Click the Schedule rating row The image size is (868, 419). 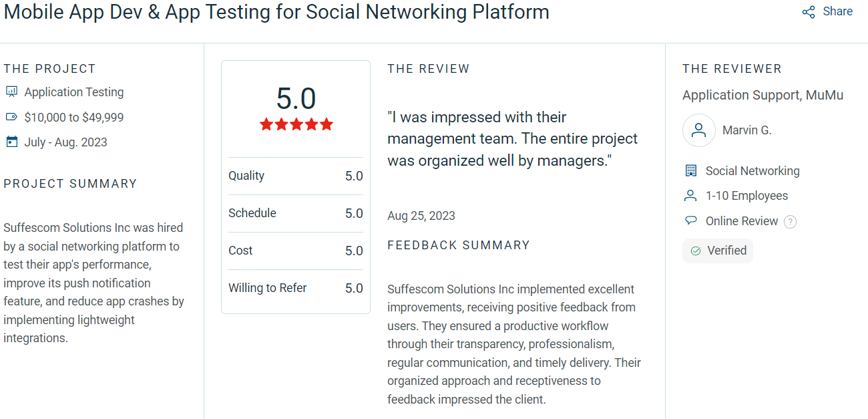tap(296, 213)
